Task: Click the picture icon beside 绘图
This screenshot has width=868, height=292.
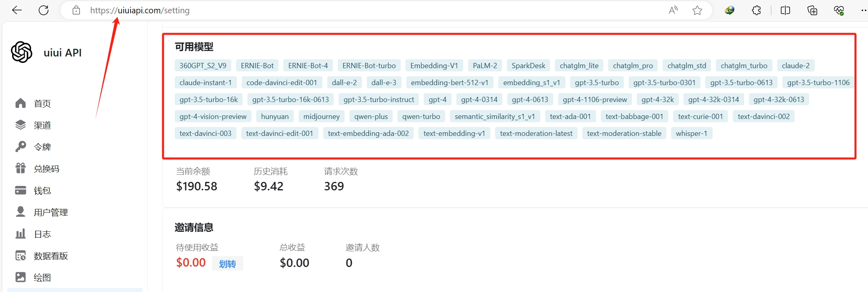Action: point(21,277)
